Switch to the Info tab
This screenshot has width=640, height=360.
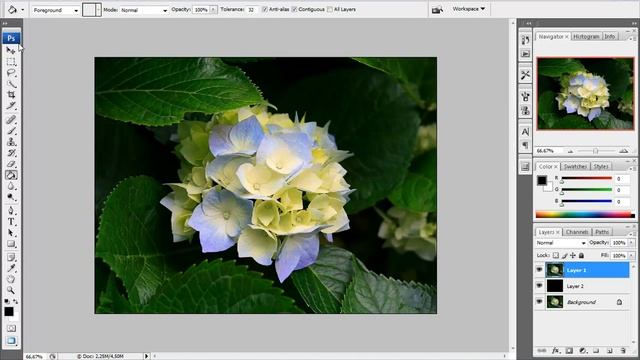click(609, 37)
